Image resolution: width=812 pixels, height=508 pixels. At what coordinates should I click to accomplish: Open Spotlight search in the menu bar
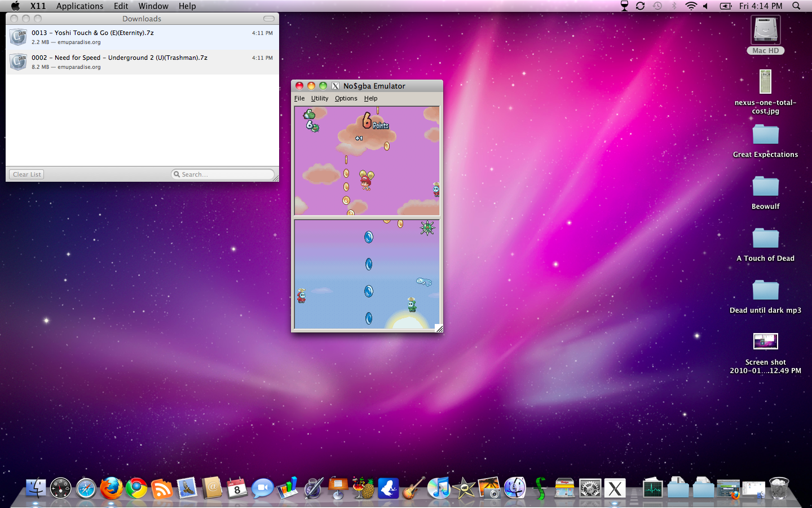pos(796,6)
